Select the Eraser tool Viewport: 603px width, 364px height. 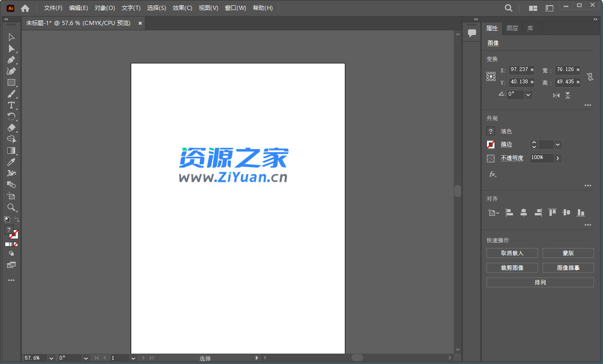(x=11, y=128)
